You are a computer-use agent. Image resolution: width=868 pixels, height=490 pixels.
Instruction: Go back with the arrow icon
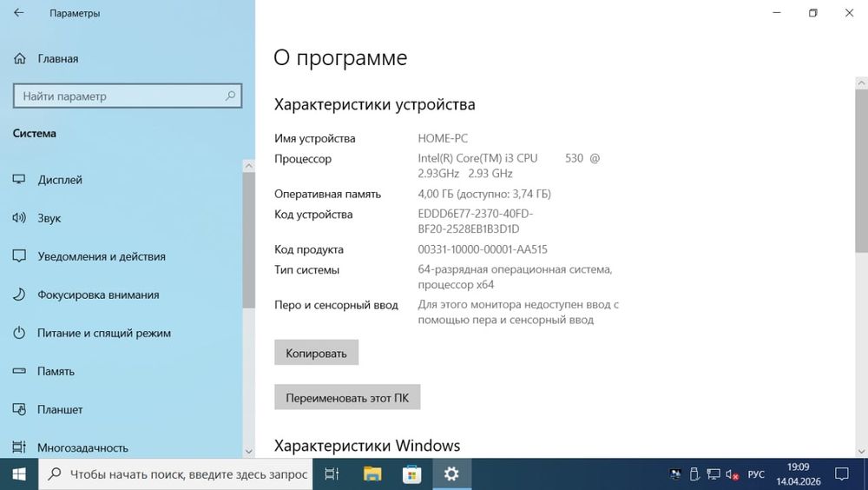pyautogui.click(x=19, y=13)
